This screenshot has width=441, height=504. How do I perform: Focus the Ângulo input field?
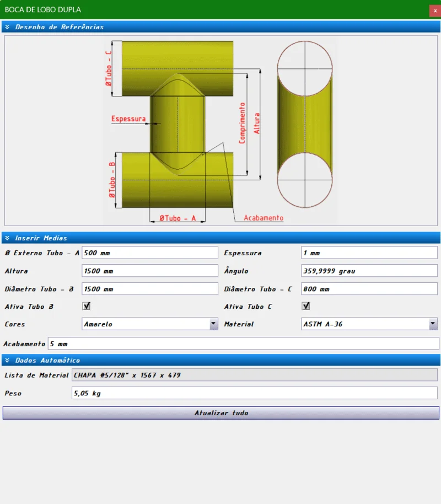click(369, 271)
